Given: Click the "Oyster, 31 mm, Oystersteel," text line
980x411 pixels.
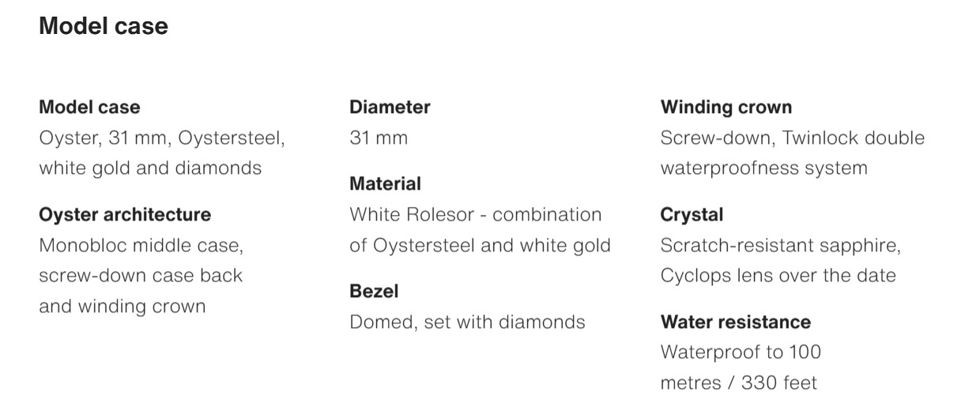Looking at the screenshot, I should click(162, 138).
